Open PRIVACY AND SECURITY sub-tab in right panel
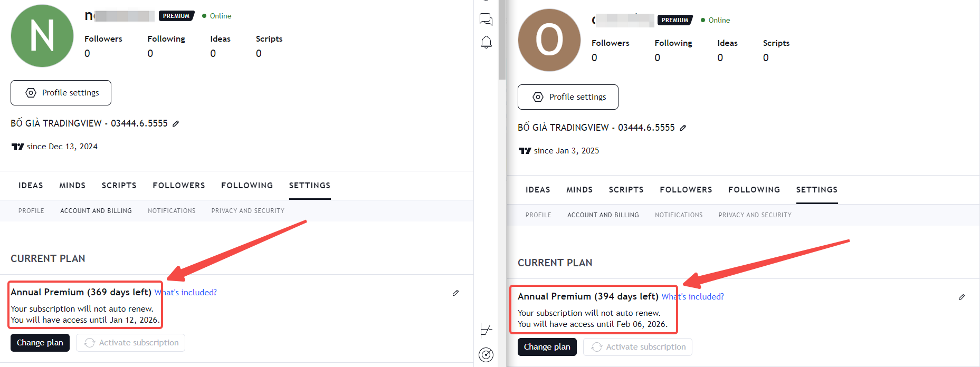This screenshot has height=367, width=980. (755, 215)
